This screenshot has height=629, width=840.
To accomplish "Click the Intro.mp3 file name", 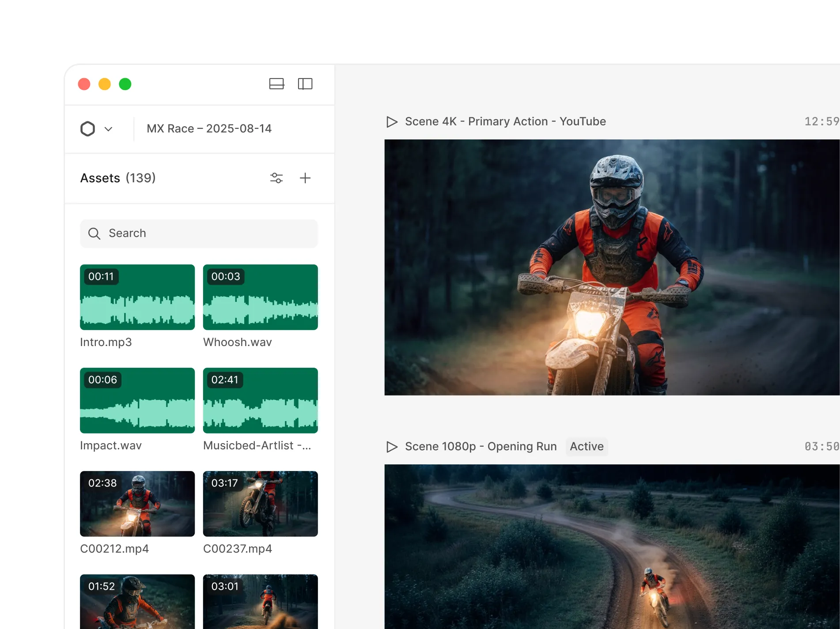I will [106, 343].
